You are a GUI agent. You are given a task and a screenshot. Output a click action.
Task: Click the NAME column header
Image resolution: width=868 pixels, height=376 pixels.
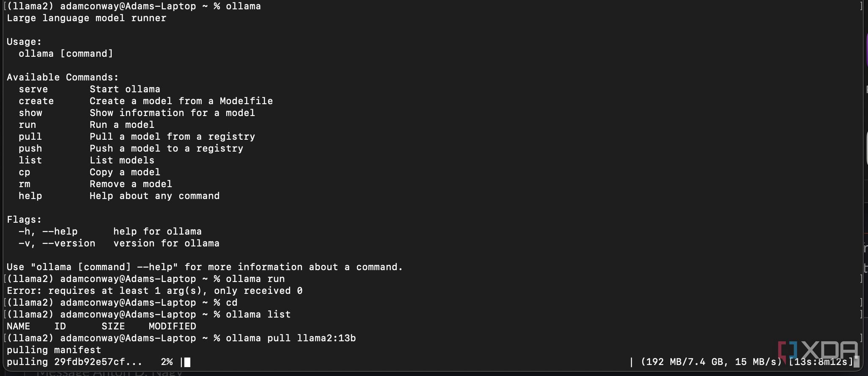[18, 326]
